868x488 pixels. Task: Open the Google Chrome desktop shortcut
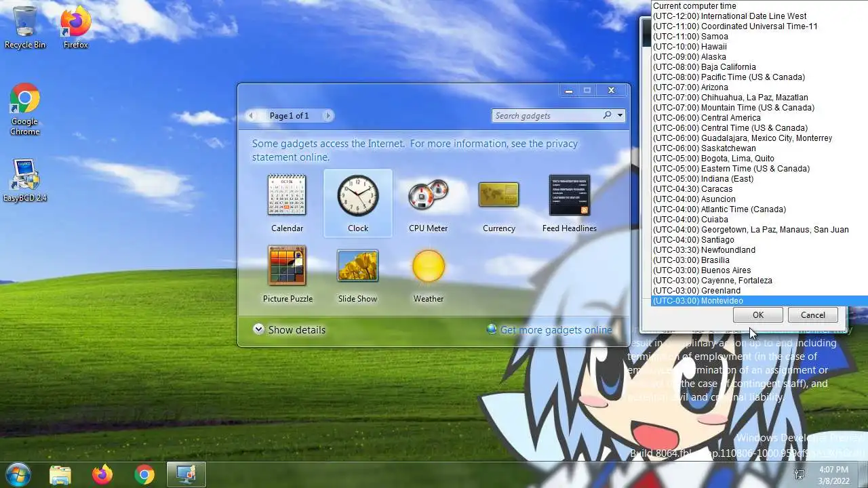[x=24, y=108]
